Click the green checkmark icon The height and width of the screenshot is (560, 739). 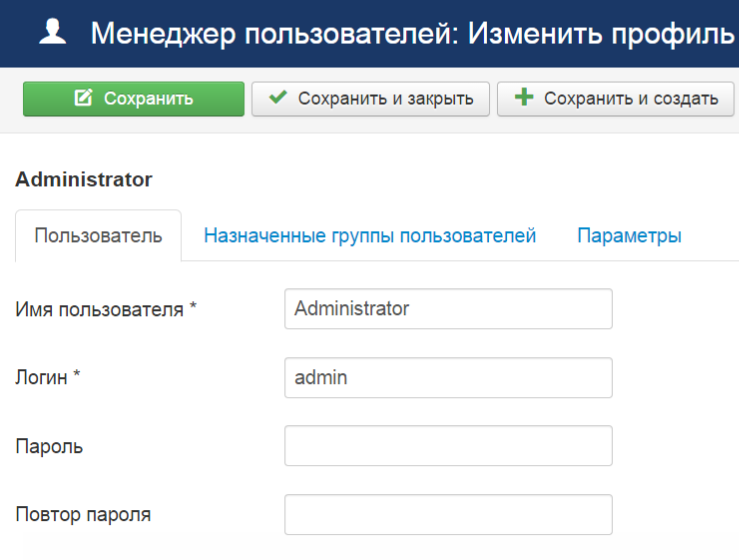coord(278,99)
